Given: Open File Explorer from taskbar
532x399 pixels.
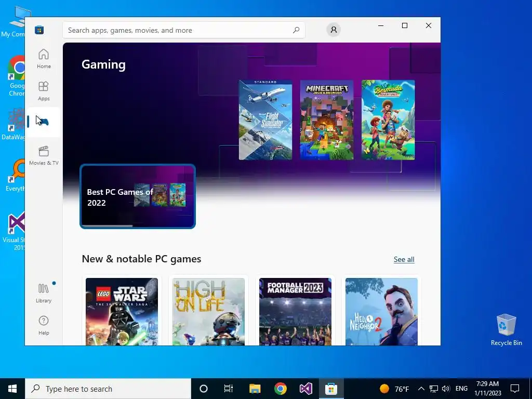Looking at the screenshot, I should (255, 389).
